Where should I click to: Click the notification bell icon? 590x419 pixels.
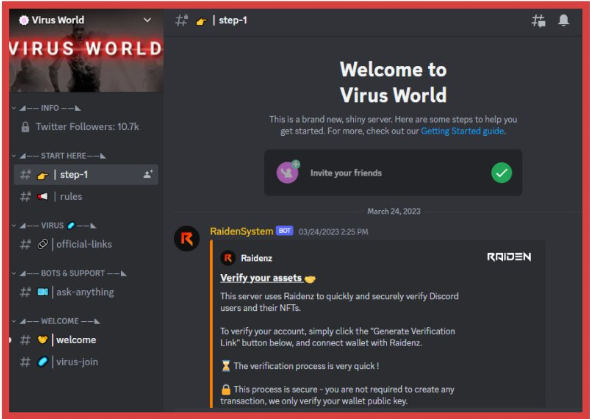[x=563, y=20]
